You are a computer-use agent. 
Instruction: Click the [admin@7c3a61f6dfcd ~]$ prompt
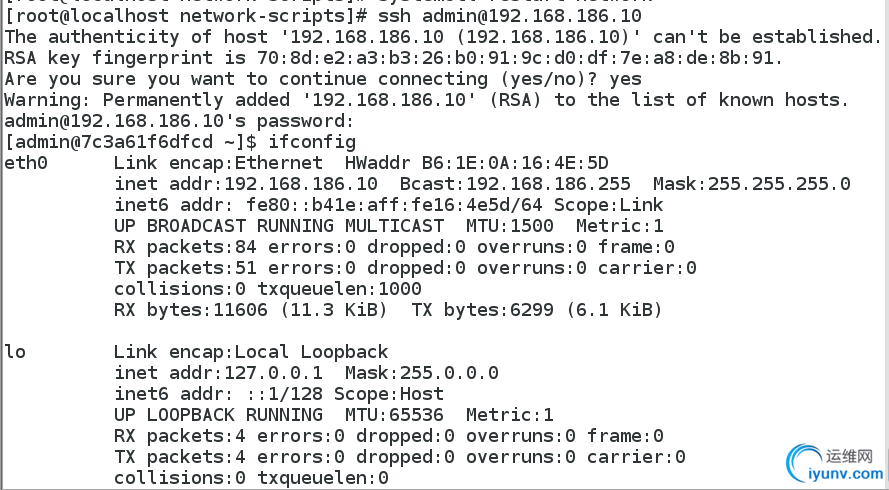tap(130, 142)
